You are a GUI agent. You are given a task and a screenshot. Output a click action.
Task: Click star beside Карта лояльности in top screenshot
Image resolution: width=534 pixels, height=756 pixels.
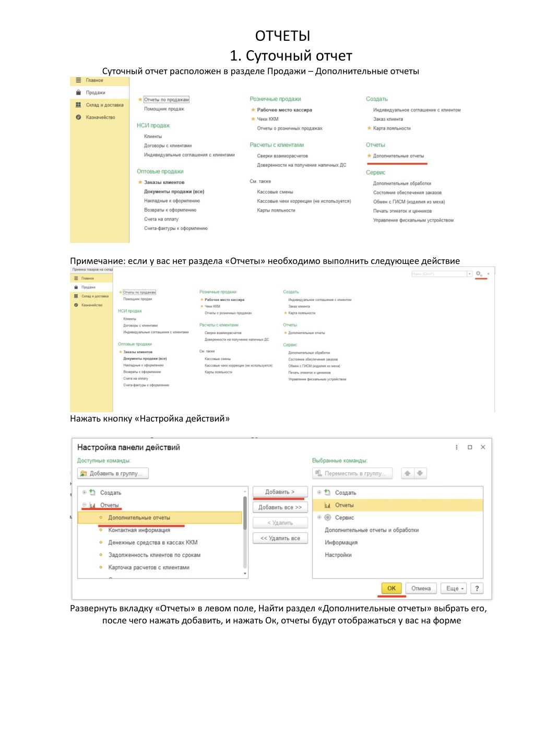pos(369,128)
